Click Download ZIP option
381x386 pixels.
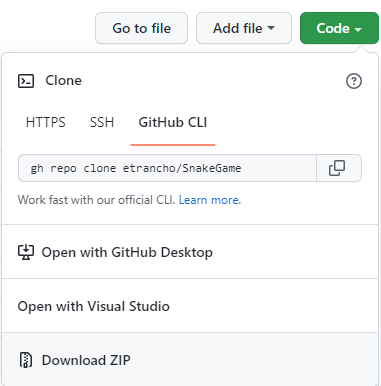click(x=190, y=360)
